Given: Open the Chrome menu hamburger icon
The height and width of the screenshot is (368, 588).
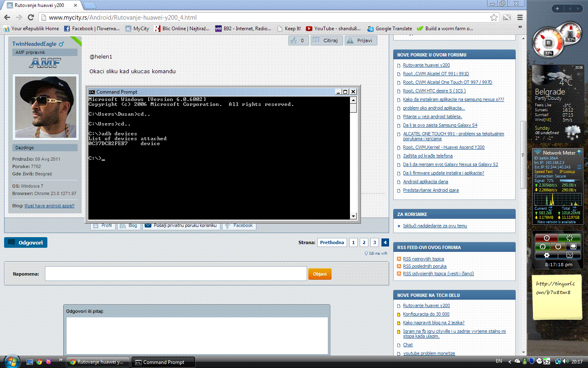Looking at the screenshot, I should (x=520, y=17).
